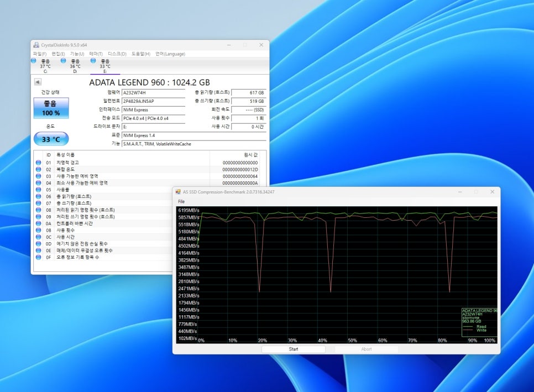Click the 33 °C temperature indicator
Screen dimensions: 534x392
51,139
